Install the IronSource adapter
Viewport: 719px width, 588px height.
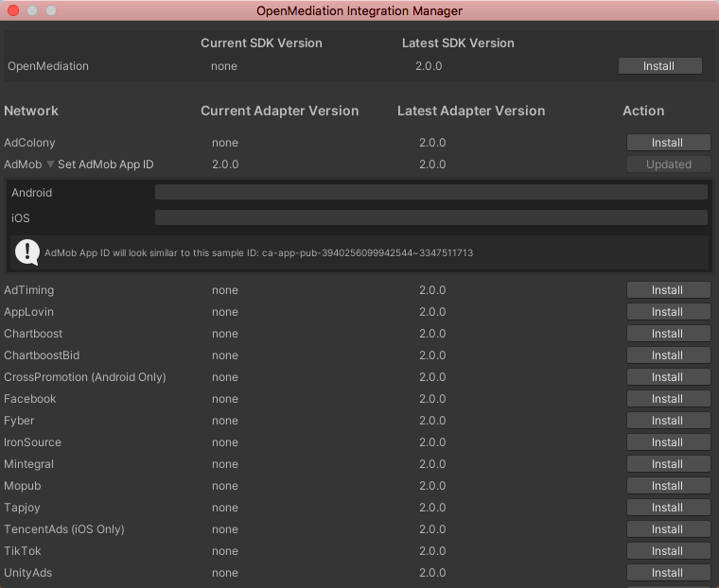[668, 442]
